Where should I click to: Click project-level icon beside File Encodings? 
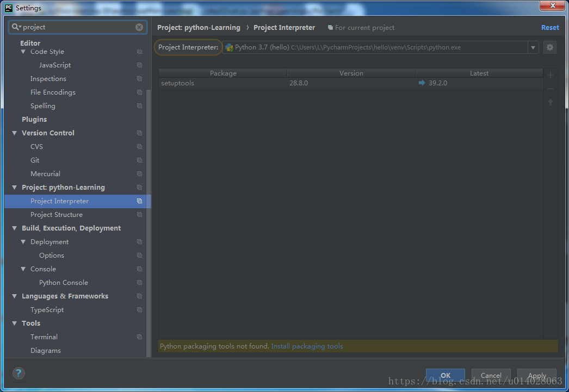tap(139, 92)
